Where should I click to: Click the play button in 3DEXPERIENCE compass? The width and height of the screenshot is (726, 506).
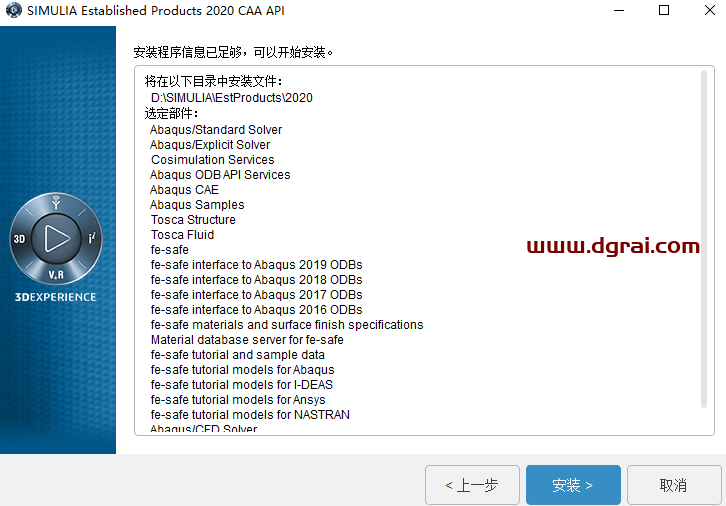(56, 238)
